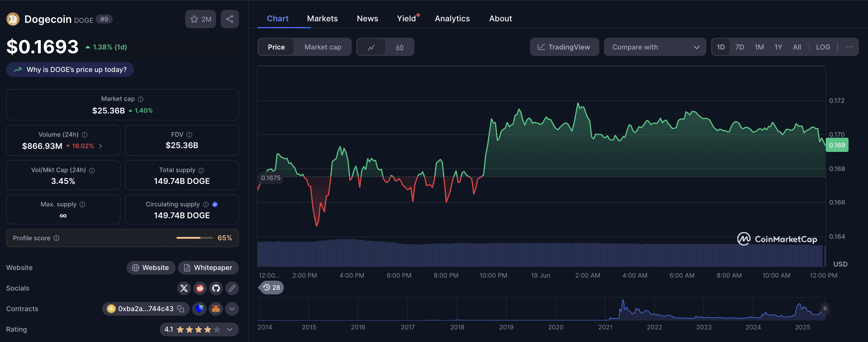Set chart range to 1D

(721, 47)
